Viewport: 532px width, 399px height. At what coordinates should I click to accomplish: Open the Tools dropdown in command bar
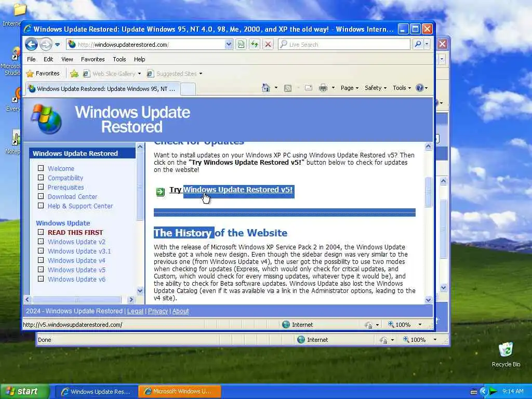[402, 88]
